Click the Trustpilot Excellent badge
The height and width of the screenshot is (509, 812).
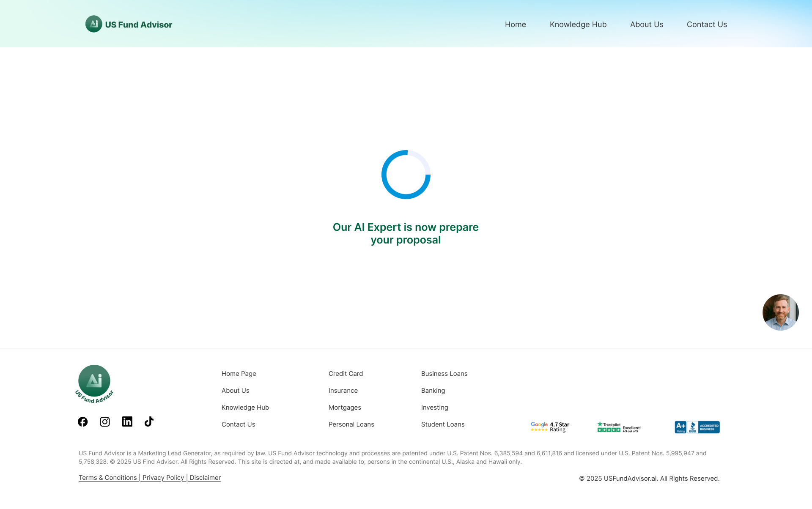[619, 427]
